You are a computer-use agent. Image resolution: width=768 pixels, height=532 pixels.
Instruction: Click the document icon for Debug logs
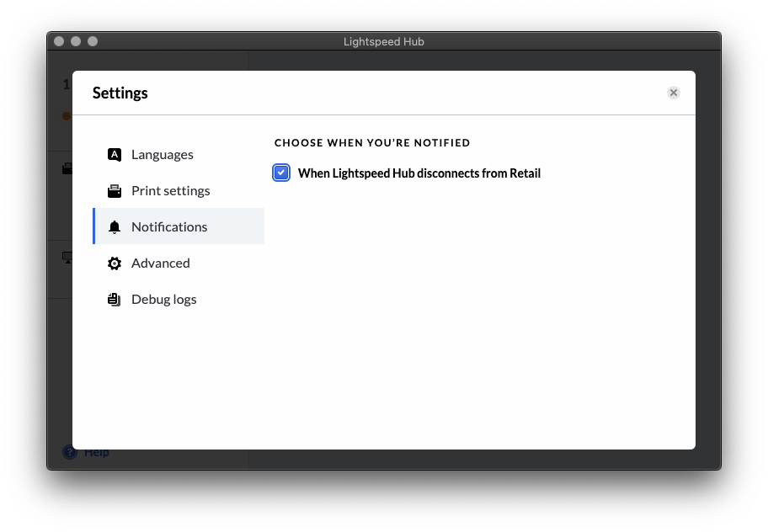(115, 300)
